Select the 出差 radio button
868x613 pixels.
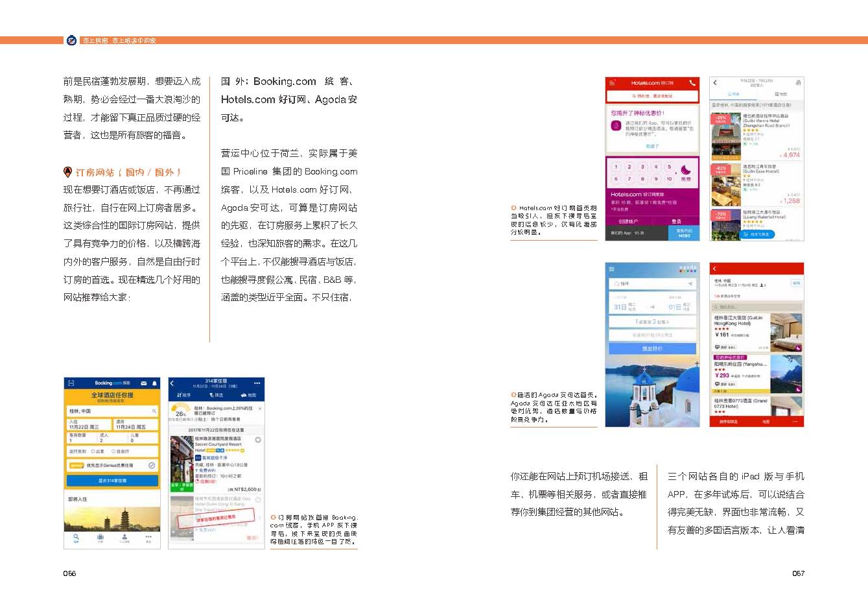93,451
